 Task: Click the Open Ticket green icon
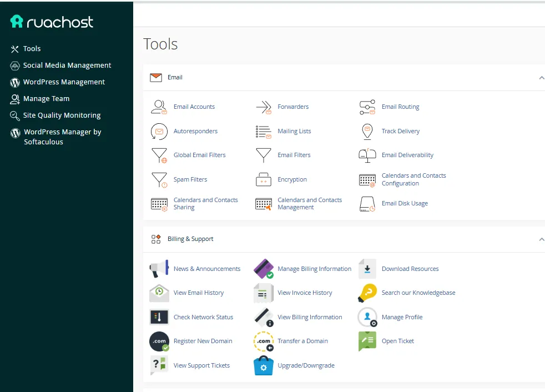(367, 341)
